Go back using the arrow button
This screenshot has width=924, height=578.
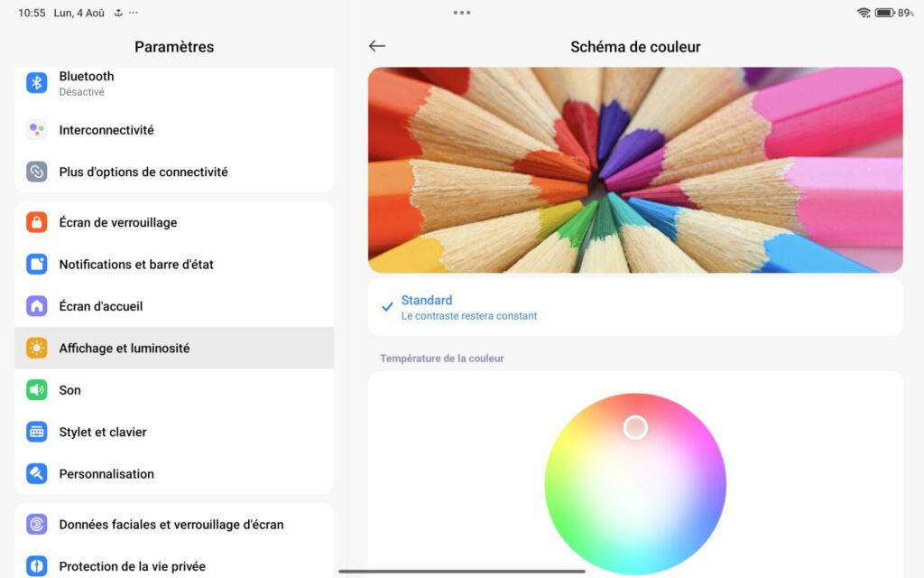coord(376,45)
